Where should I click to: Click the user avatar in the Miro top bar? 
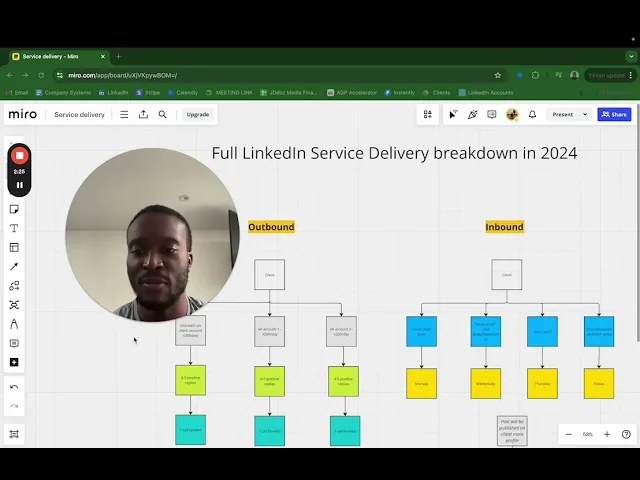512,115
